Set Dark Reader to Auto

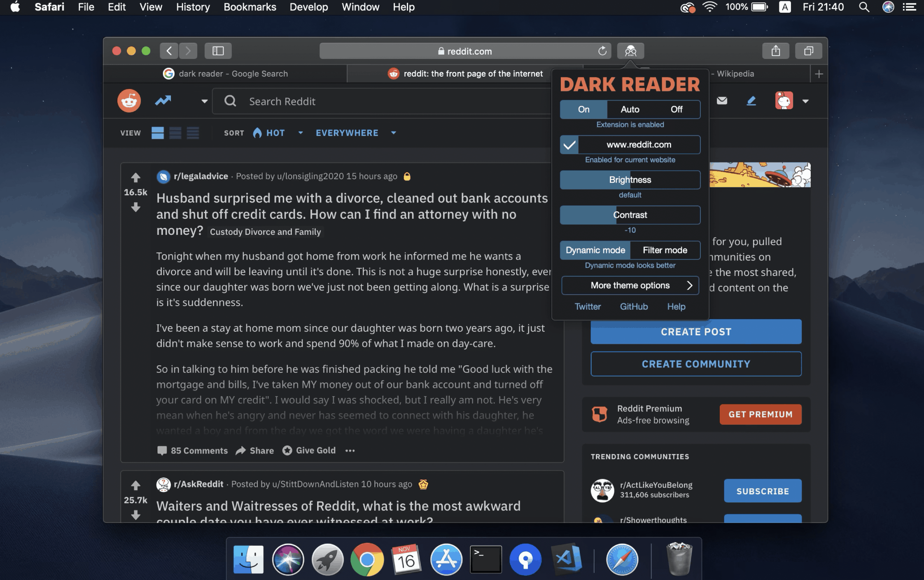(x=630, y=110)
